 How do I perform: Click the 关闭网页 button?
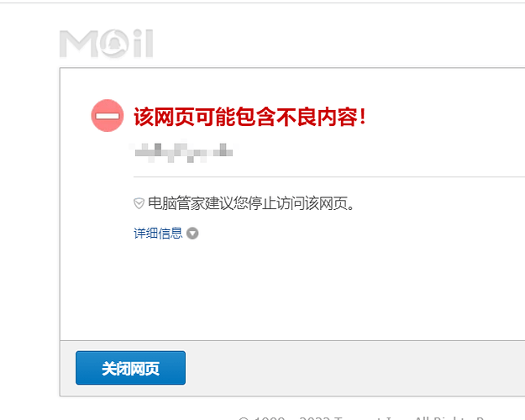click(x=130, y=368)
